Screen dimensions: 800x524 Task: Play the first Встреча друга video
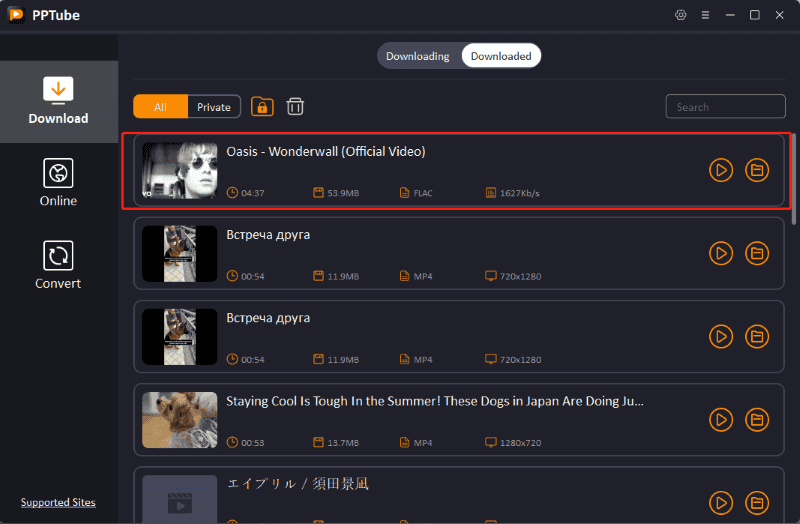[720, 253]
